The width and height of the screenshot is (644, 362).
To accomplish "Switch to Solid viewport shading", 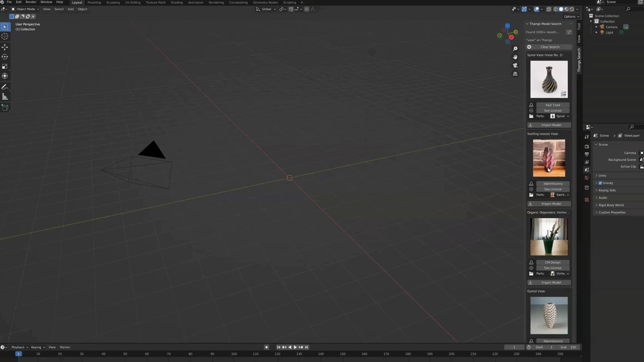I will [x=560, y=9].
